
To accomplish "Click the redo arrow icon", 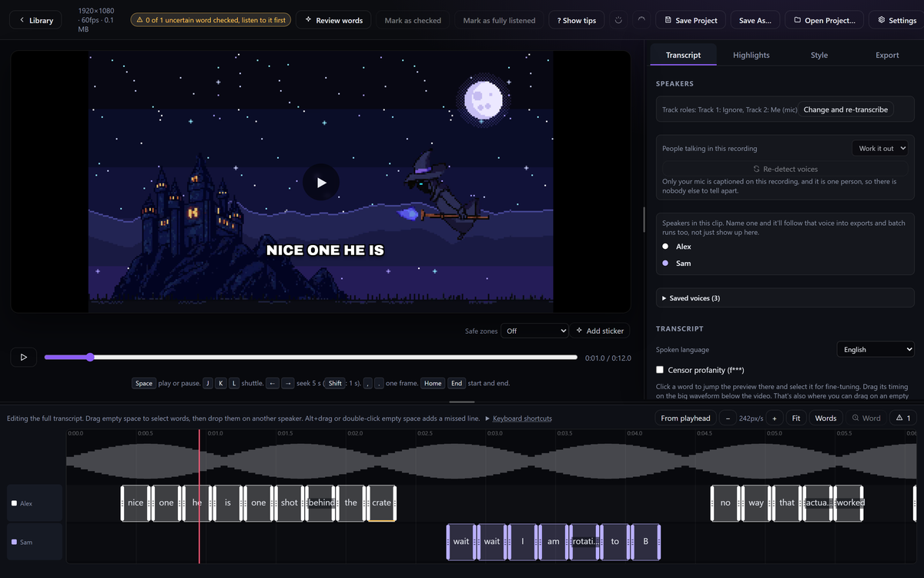I will click(641, 20).
